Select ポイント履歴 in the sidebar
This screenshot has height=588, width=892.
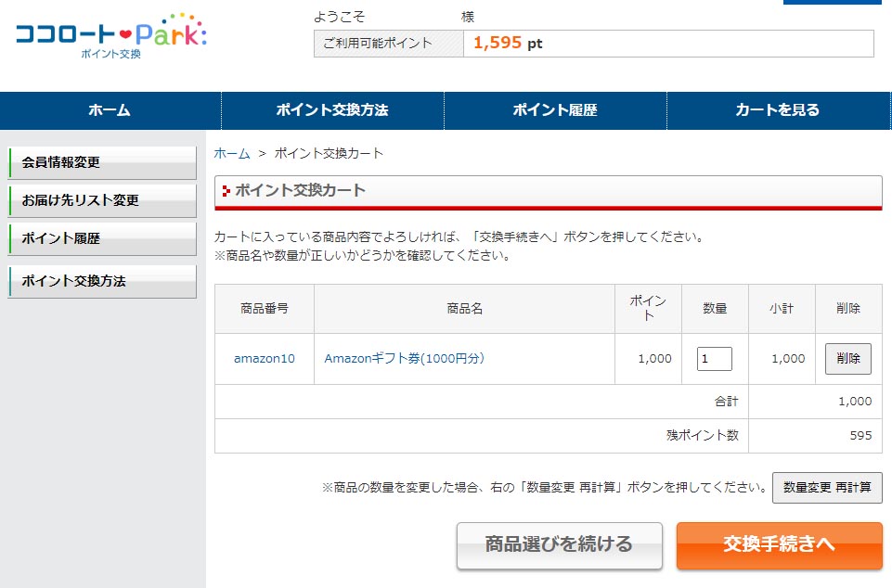click(x=102, y=239)
